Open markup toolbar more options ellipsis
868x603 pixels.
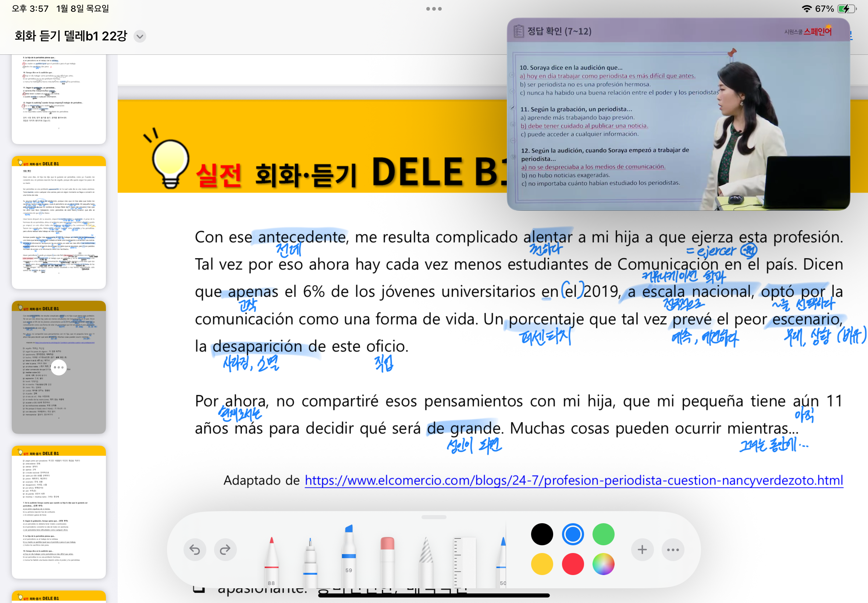tap(673, 549)
